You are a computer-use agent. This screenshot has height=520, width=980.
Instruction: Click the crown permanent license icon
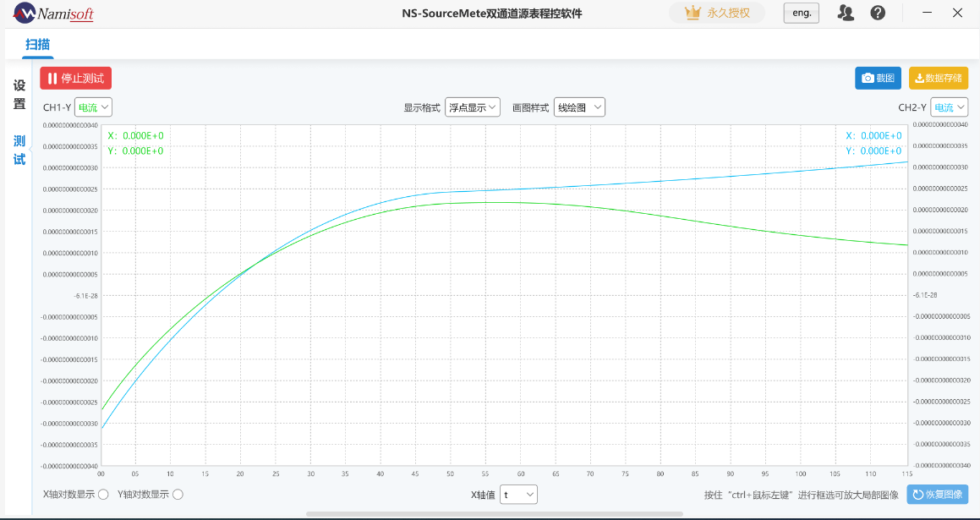tap(693, 13)
